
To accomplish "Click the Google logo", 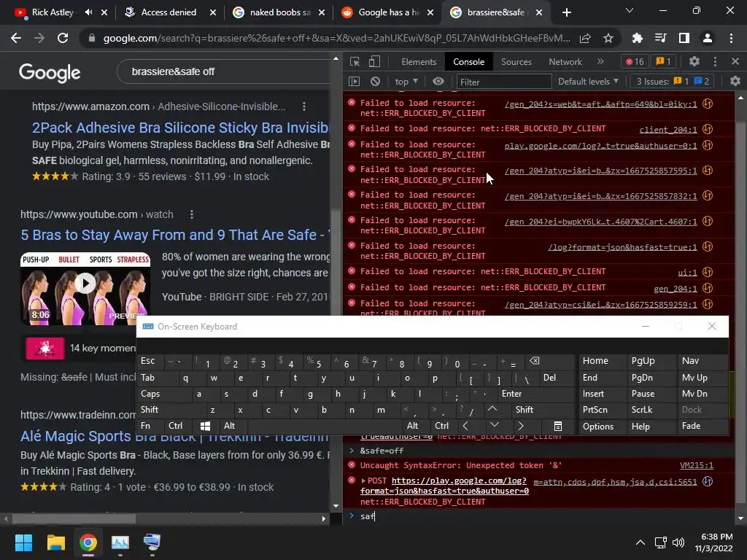I will coord(50,72).
